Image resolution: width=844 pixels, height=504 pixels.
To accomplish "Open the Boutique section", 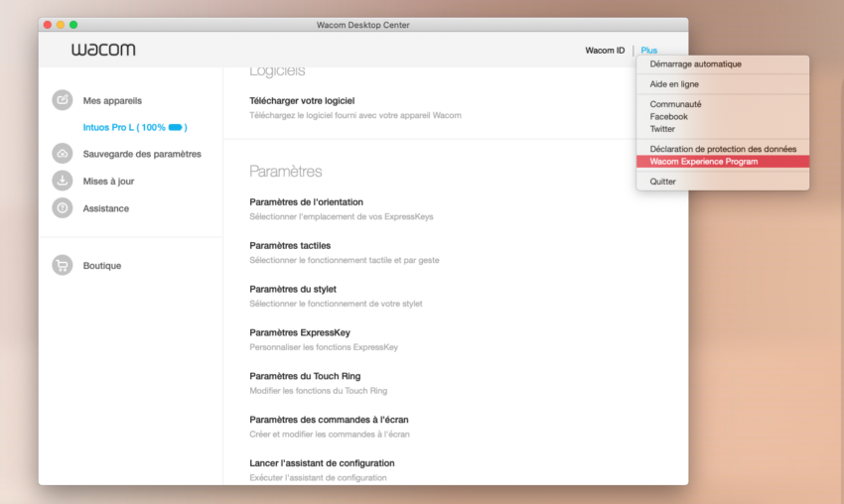I will point(101,266).
